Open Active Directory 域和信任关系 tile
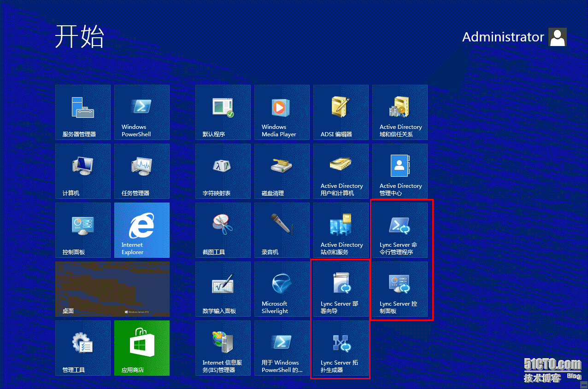The image size is (588, 389). pyautogui.click(x=400, y=112)
